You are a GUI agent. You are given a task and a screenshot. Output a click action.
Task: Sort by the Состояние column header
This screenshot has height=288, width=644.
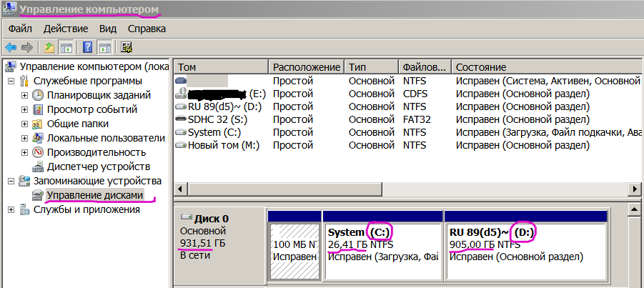tap(543, 66)
